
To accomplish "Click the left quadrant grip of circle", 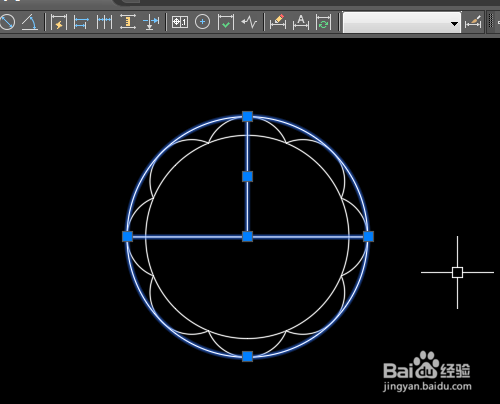I will tap(128, 237).
